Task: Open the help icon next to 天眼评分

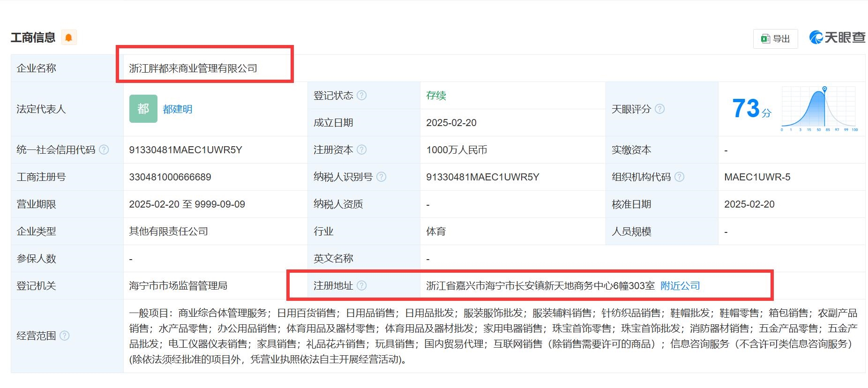Action: point(659,109)
